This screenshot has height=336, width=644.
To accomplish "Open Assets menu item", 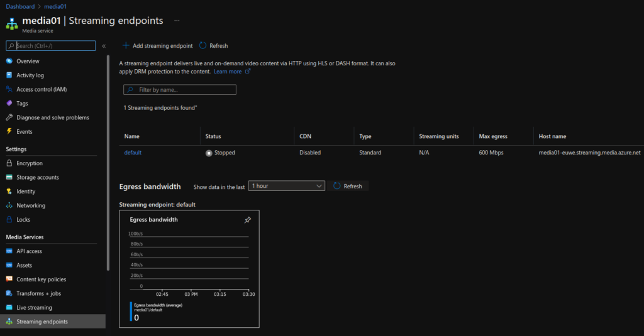I will coord(25,265).
